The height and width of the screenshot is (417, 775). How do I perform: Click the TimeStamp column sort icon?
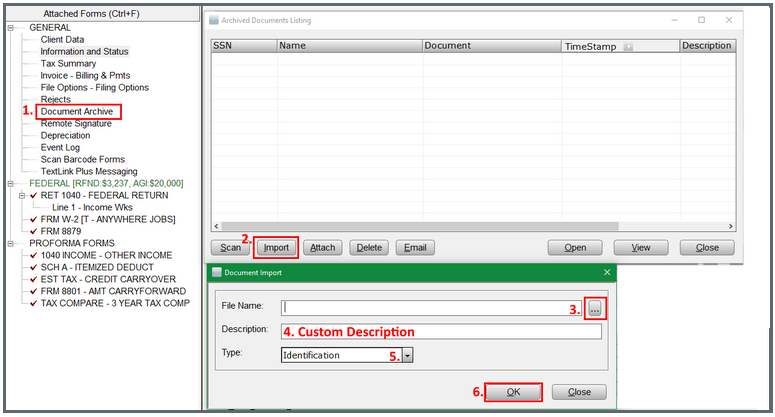628,47
